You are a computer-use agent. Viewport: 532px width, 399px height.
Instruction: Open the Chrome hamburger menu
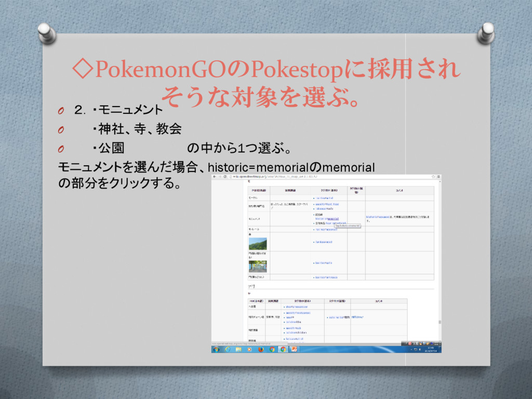[438, 177]
